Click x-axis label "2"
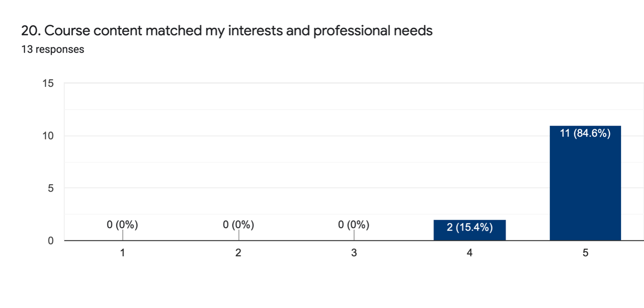 coord(238,253)
